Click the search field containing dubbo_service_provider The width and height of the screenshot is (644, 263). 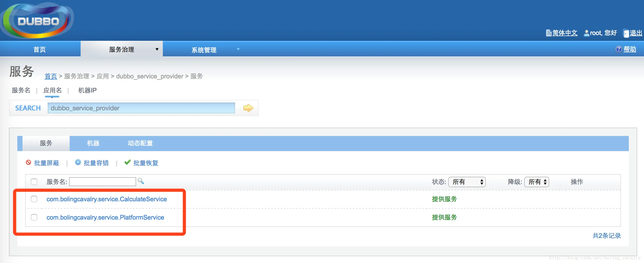141,108
